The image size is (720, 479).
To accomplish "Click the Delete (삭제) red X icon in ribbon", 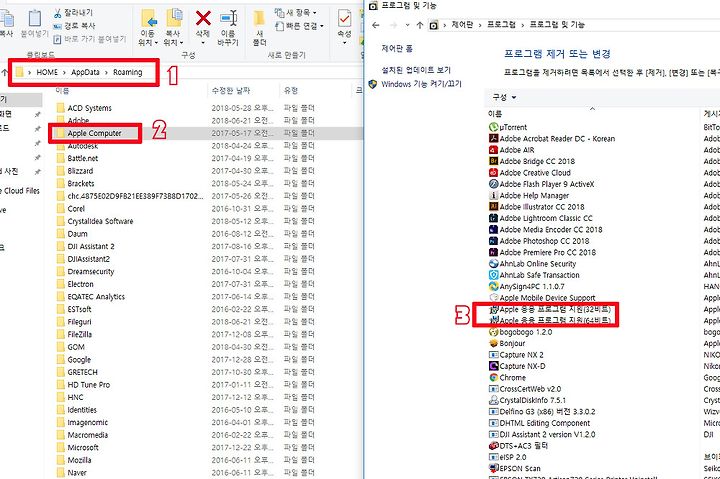I will tap(203, 18).
